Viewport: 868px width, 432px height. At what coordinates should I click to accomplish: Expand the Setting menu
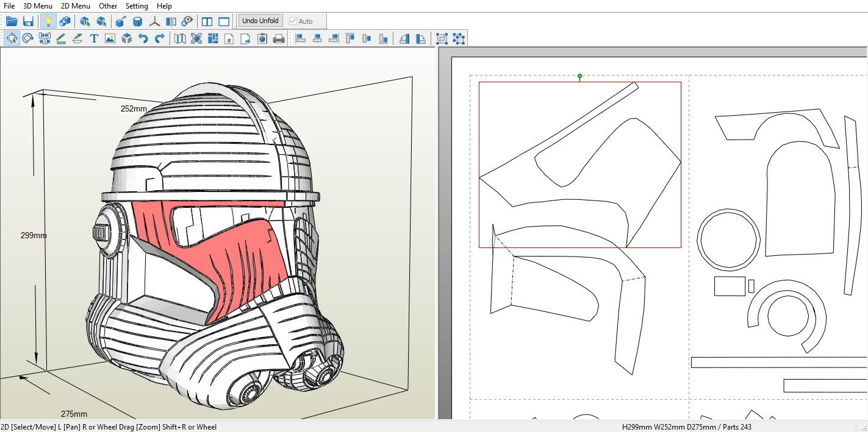(137, 5)
